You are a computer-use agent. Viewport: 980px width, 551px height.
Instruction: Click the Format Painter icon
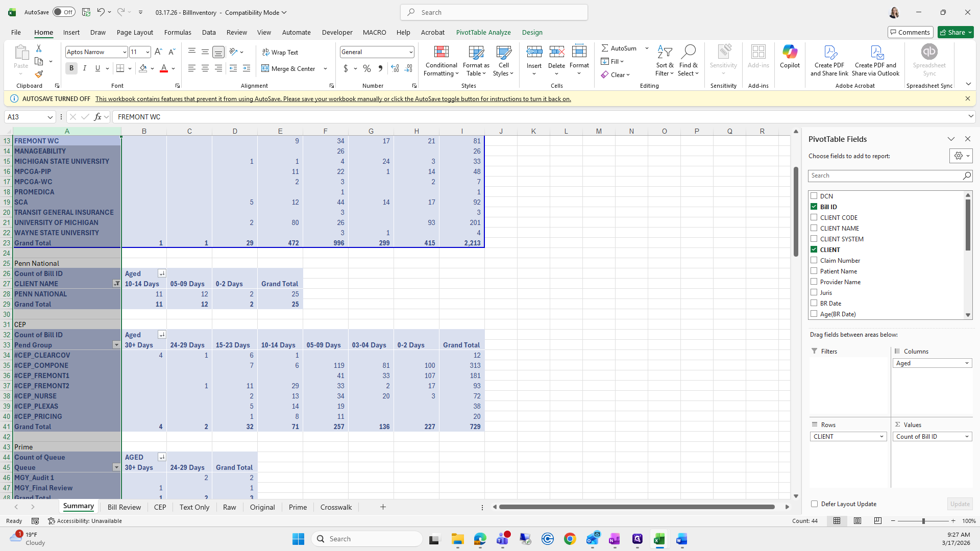tap(39, 74)
